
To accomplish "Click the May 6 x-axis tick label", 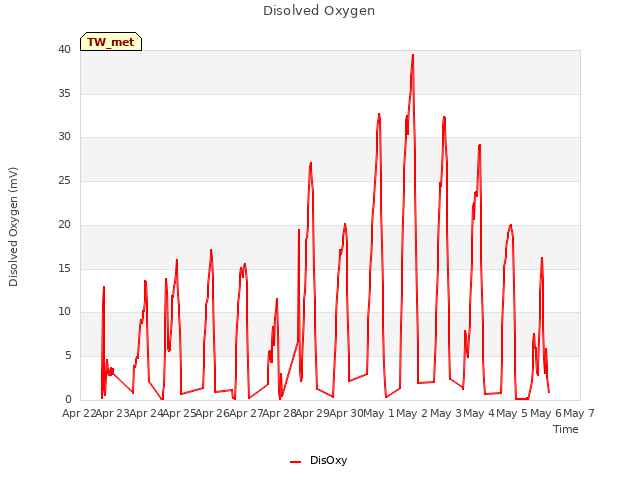I will [x=546, y=413].
